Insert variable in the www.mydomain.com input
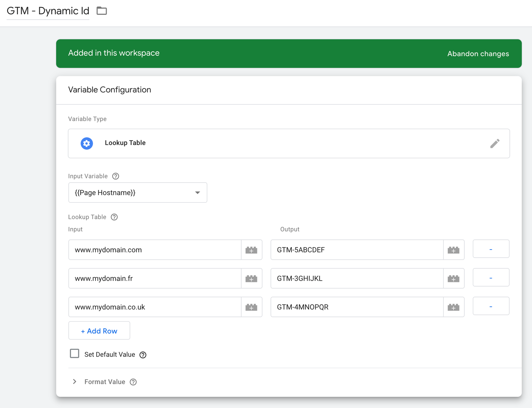This screenshot has height=408, width=532. click(x=251, y=250)
